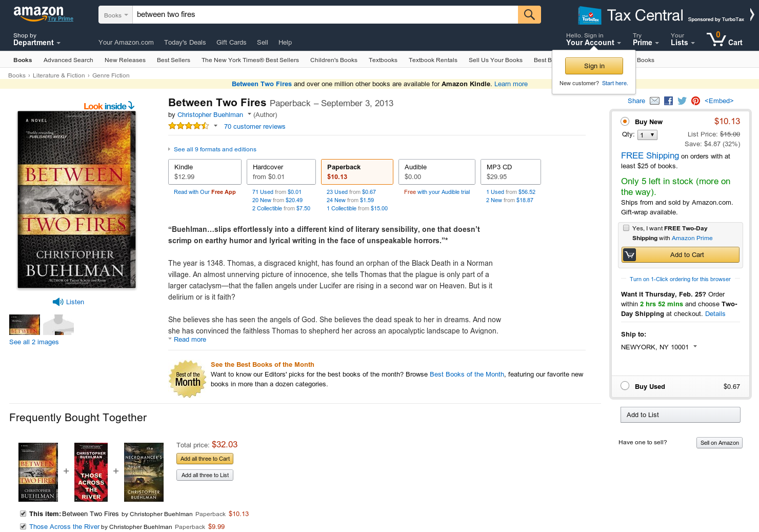The width and height of the screenshot is (759, 532).
Task: Click the Embed share link
Action: pyautogui.click(x=719, y=101)
